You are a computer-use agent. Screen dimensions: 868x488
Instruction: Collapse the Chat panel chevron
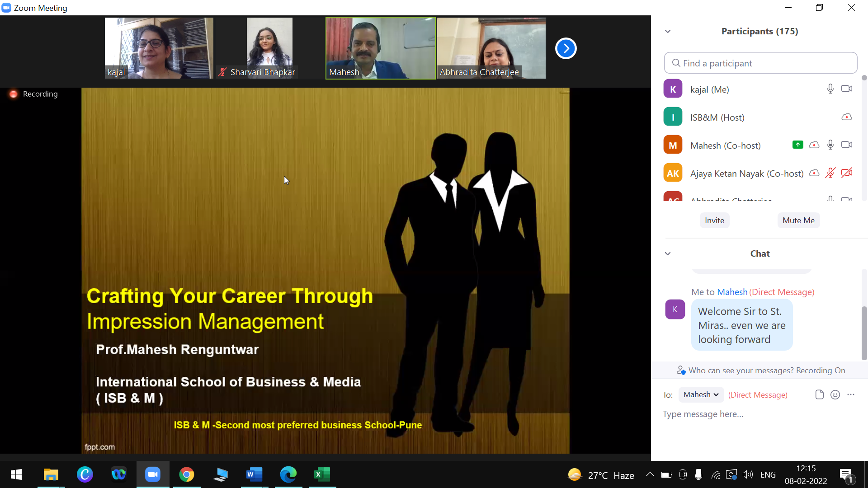668,253
